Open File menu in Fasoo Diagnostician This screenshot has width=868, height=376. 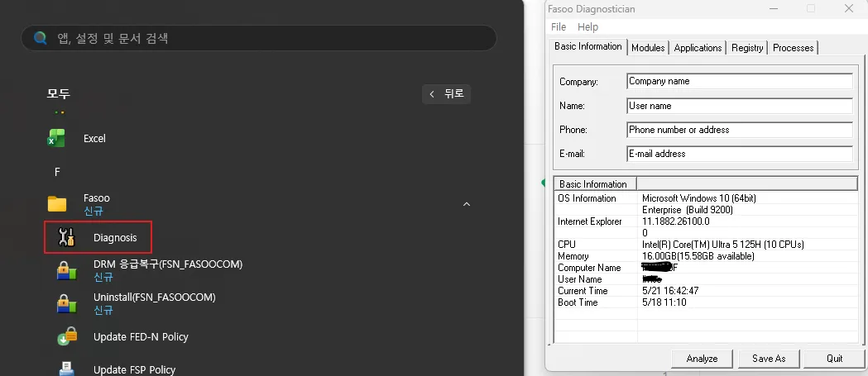tap(559, 26)
